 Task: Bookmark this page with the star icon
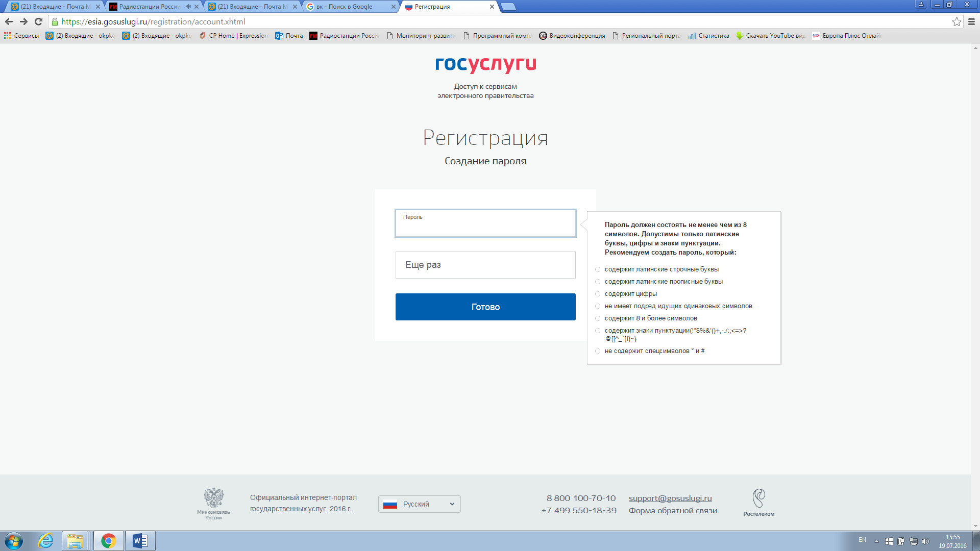tap(957, 21)
